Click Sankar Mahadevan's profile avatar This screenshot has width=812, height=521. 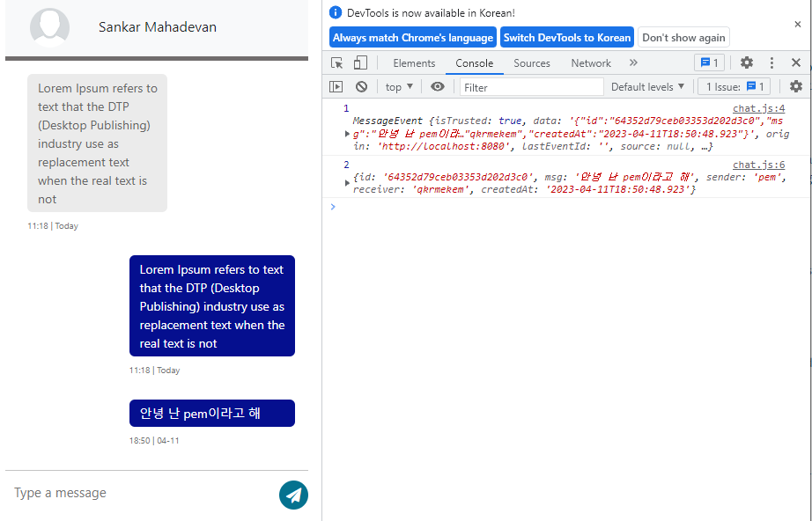click(x=49, y=28)
